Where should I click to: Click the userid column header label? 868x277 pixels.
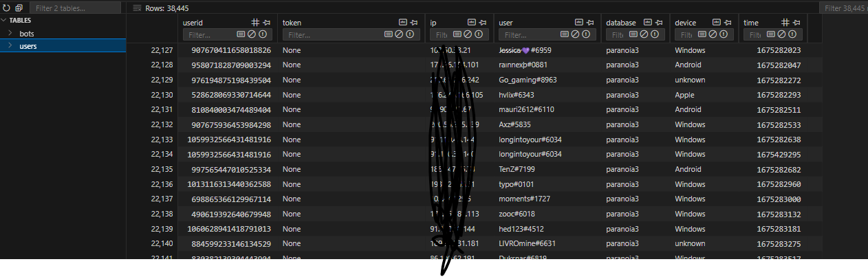coord(193,23)
